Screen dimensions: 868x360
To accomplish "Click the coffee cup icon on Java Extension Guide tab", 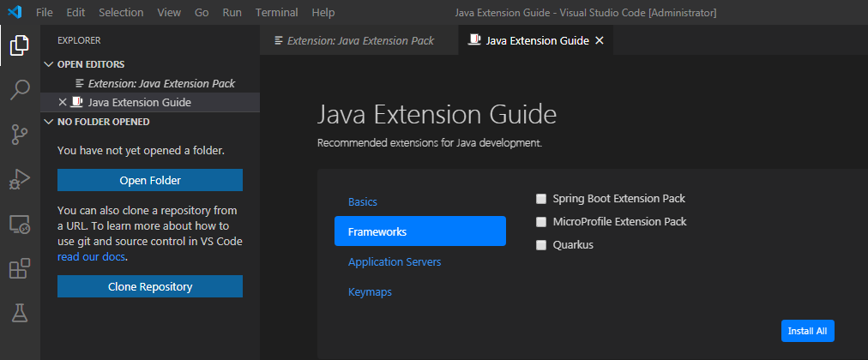I will tap(474, 39).
